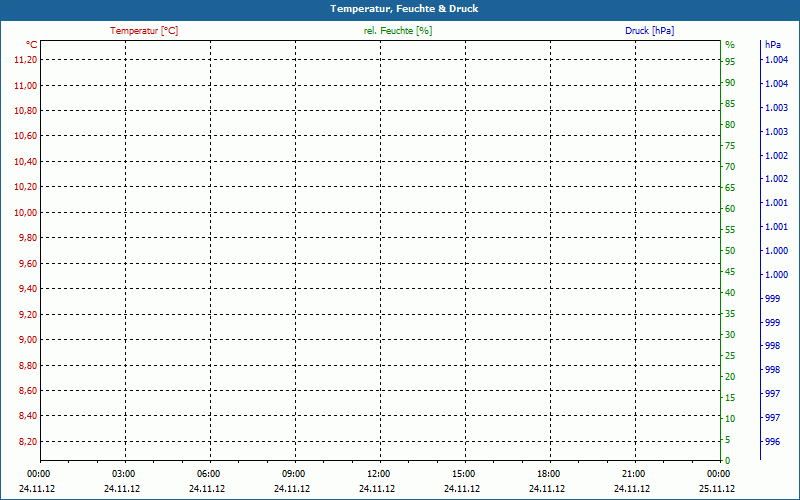
Task: Click the 10,00 temperature axis value
Action: pyautogui.click(x=26, y=212)
